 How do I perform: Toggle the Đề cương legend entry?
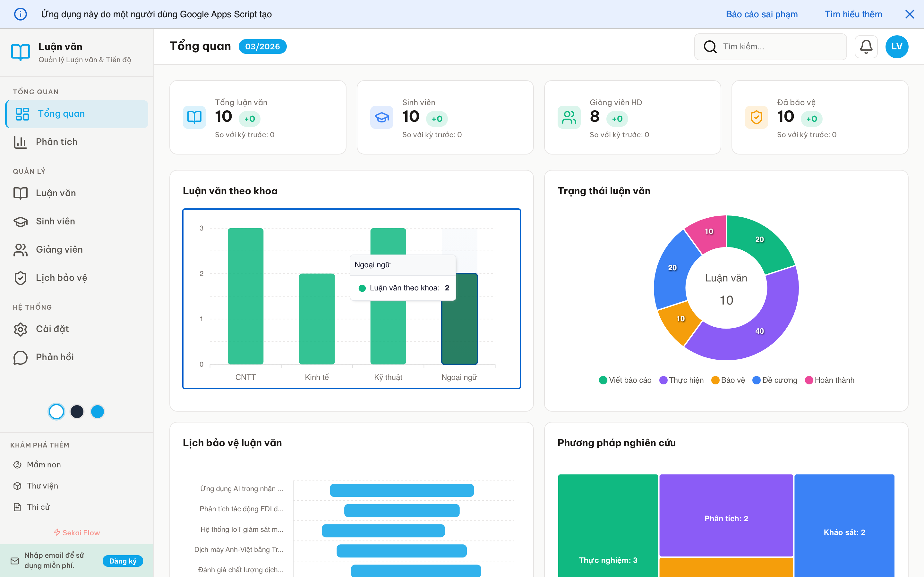tap(775, 380)
